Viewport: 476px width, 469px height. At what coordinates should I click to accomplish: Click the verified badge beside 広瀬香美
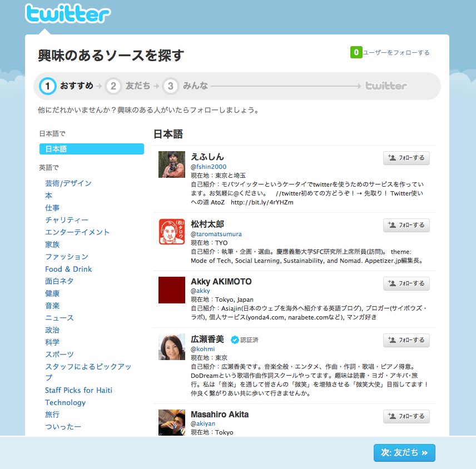pos(234,340)
